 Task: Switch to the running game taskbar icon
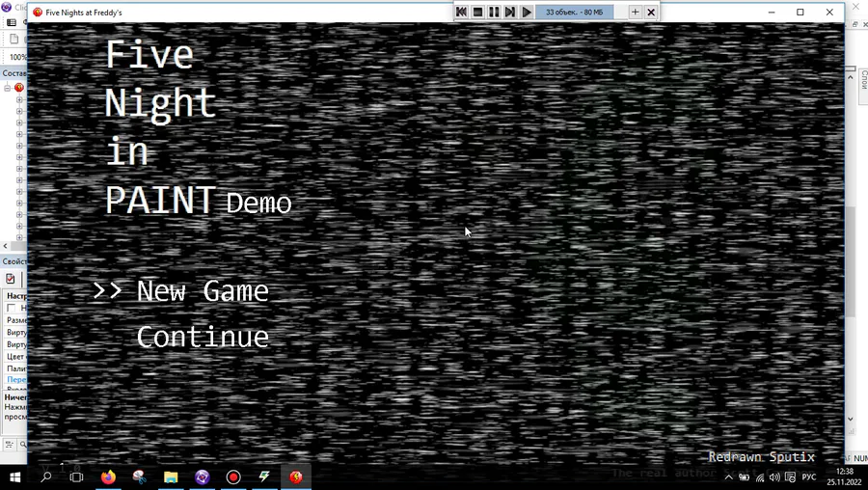pos(296,476)
